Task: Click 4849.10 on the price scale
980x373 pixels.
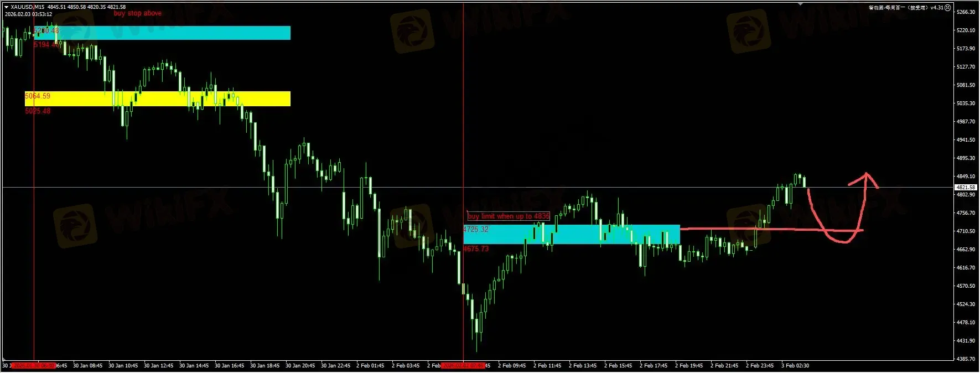Action: click(x=966, y=177)
